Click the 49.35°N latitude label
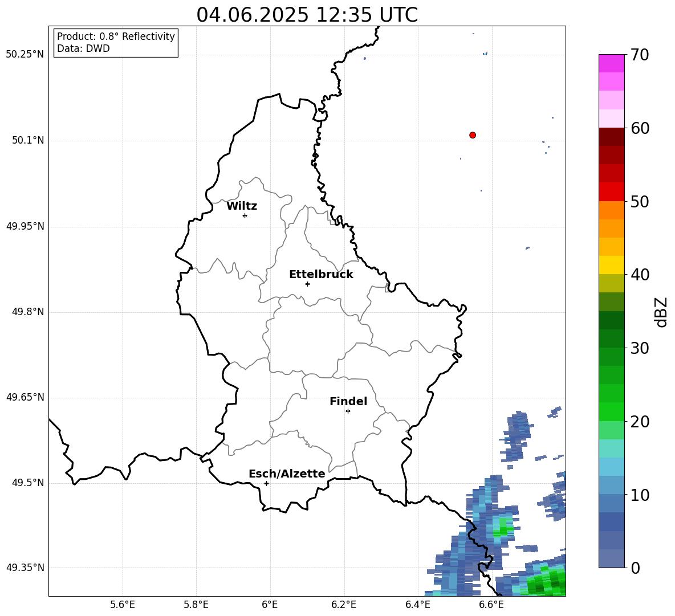The image size is (675, 616). [25, 568]
